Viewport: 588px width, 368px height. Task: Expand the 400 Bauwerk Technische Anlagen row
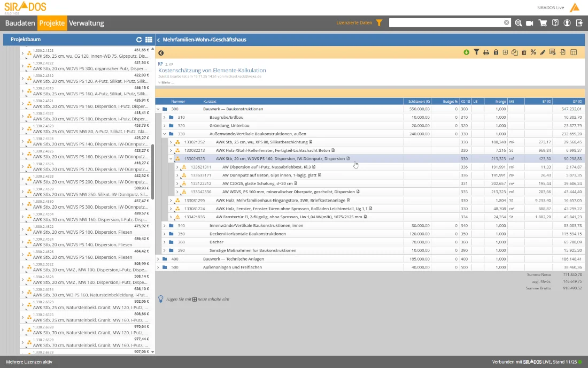point(158,259)
